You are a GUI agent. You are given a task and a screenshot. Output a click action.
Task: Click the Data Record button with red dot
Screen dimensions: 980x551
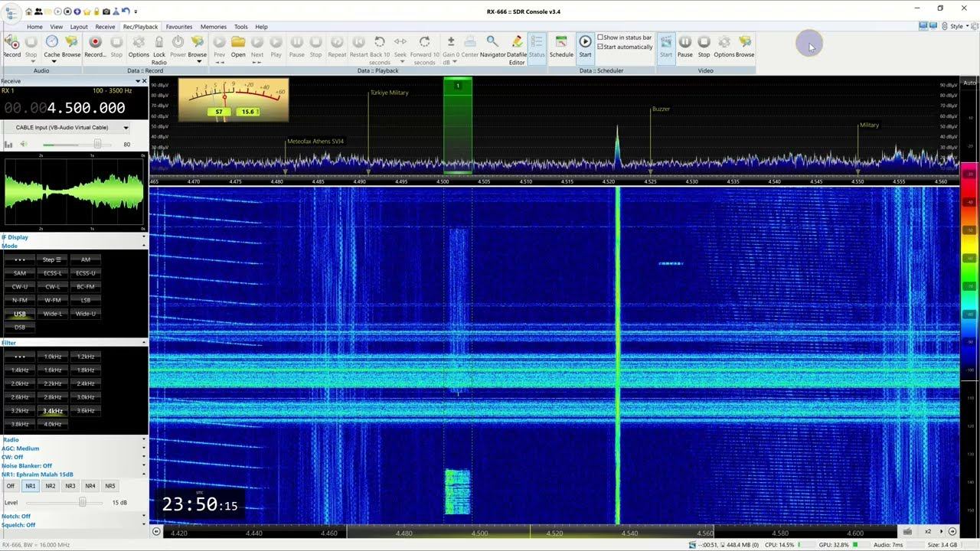[95, 45]
